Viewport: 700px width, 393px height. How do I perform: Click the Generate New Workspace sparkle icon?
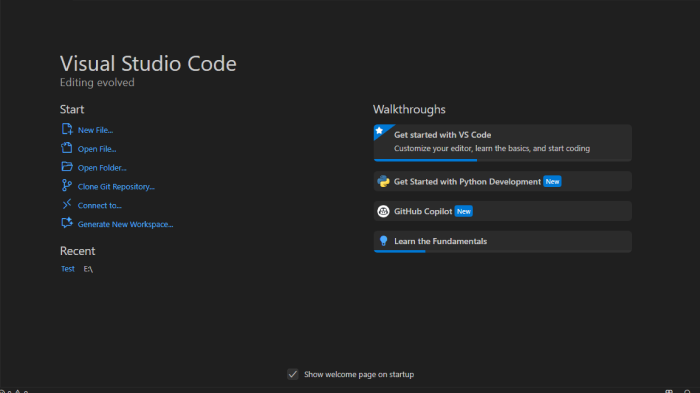pos(67,223)
